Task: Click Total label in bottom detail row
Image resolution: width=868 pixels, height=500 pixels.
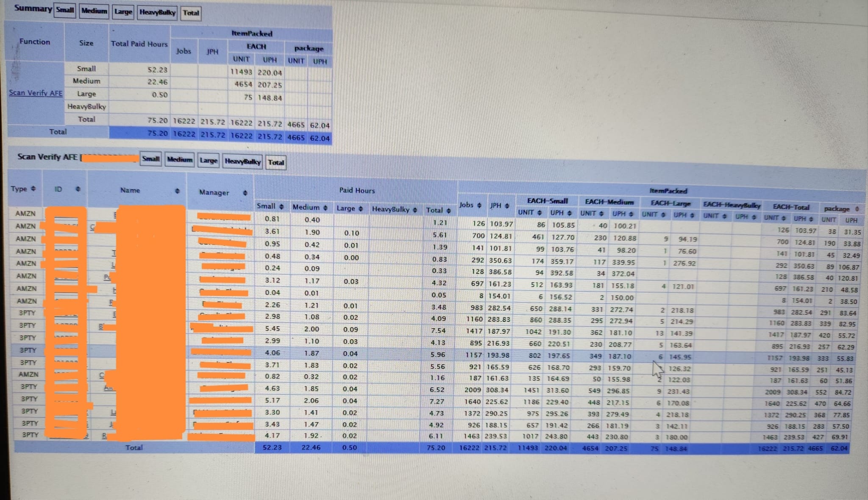Action: click(134, 447)
